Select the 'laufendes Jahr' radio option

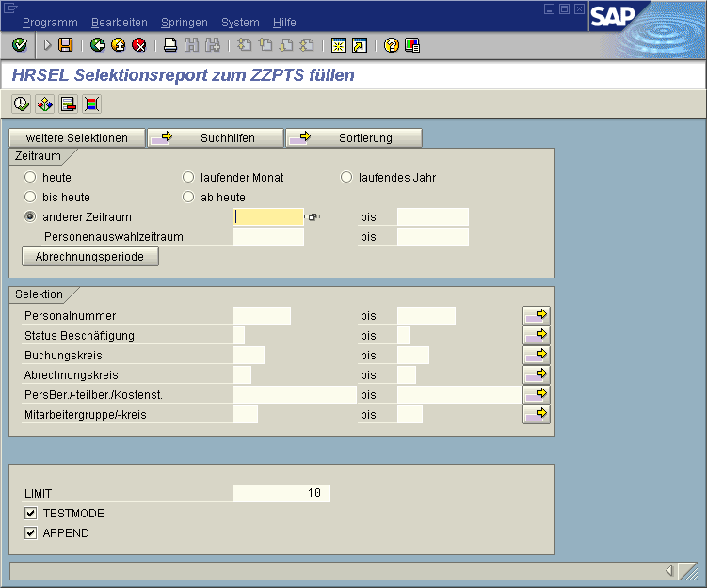pyautogui.click(x=346, y=177)
